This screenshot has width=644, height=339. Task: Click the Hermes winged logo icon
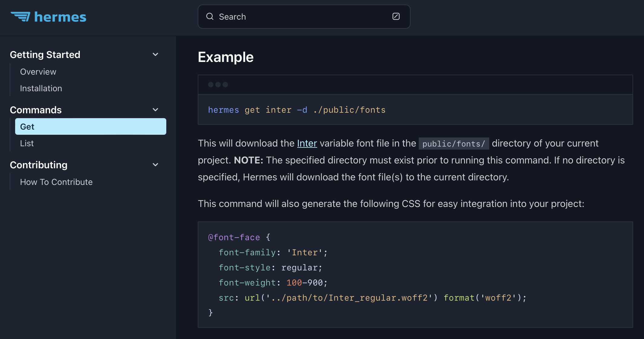(x=20, y=17)
